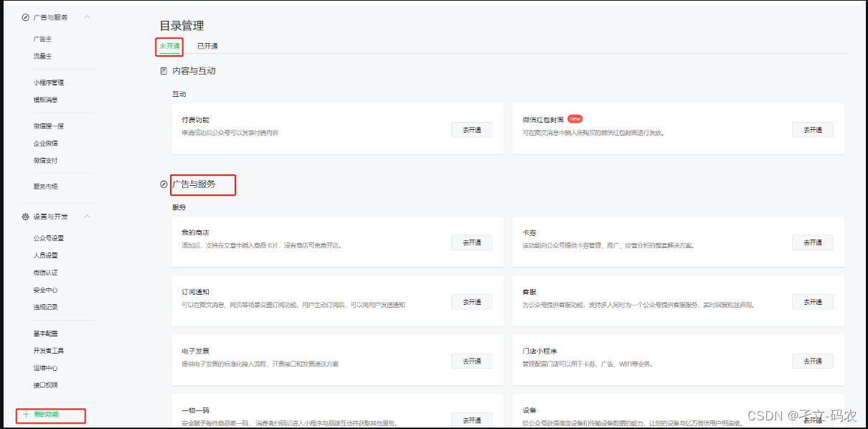
Task: Open 小程序管理 in the sidebar
Action: (49, 82)
